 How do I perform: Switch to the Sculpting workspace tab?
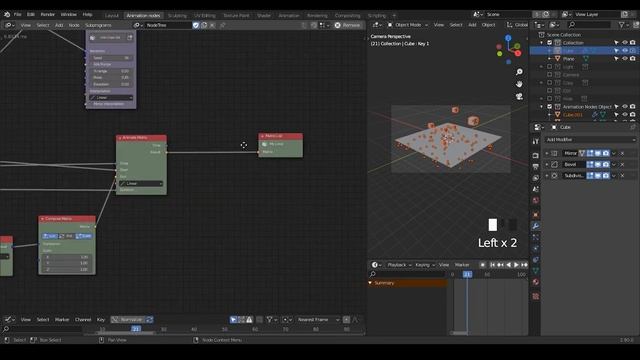coord(177,16)
